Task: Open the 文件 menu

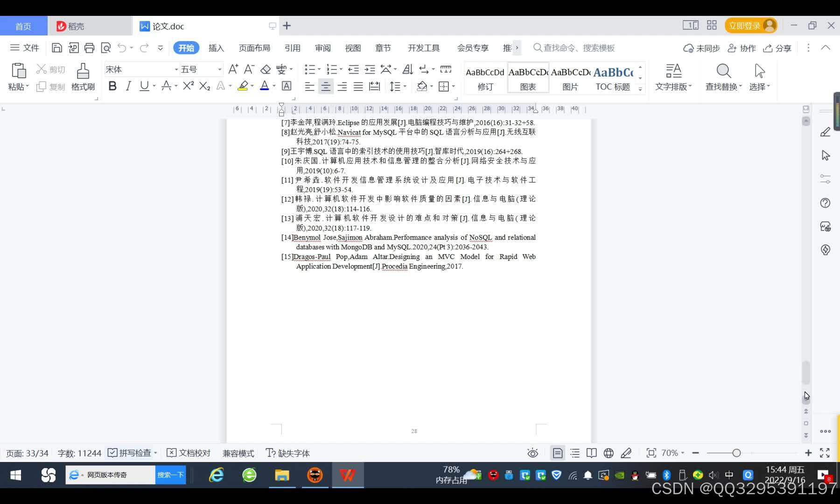Action: (x=25, y=48)
